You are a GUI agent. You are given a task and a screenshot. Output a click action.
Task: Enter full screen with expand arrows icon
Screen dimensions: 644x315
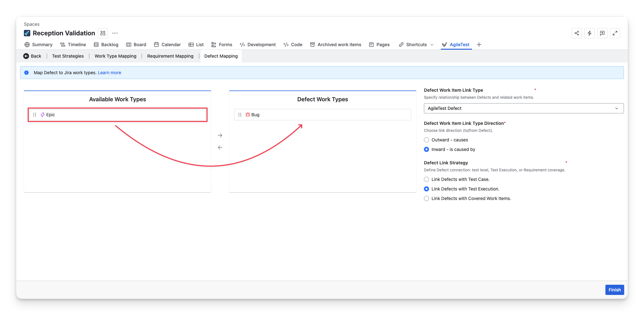(x=615, y=33)
